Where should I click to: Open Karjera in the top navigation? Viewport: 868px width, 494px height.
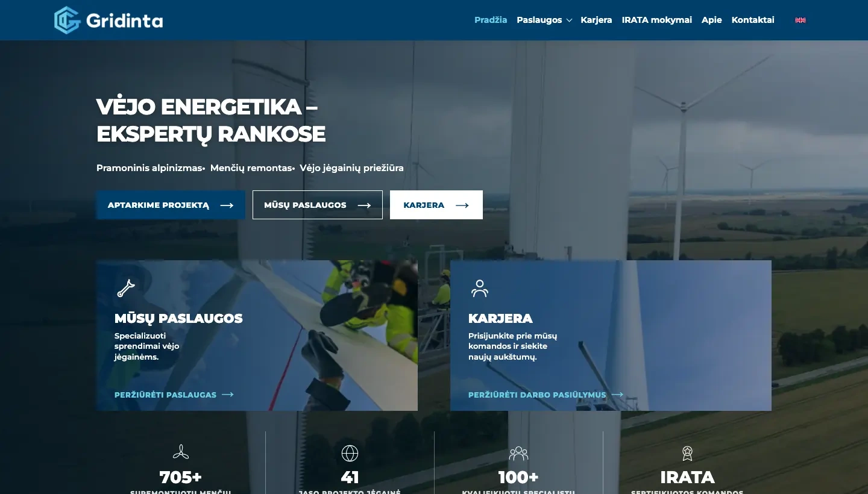coord(596,20)
